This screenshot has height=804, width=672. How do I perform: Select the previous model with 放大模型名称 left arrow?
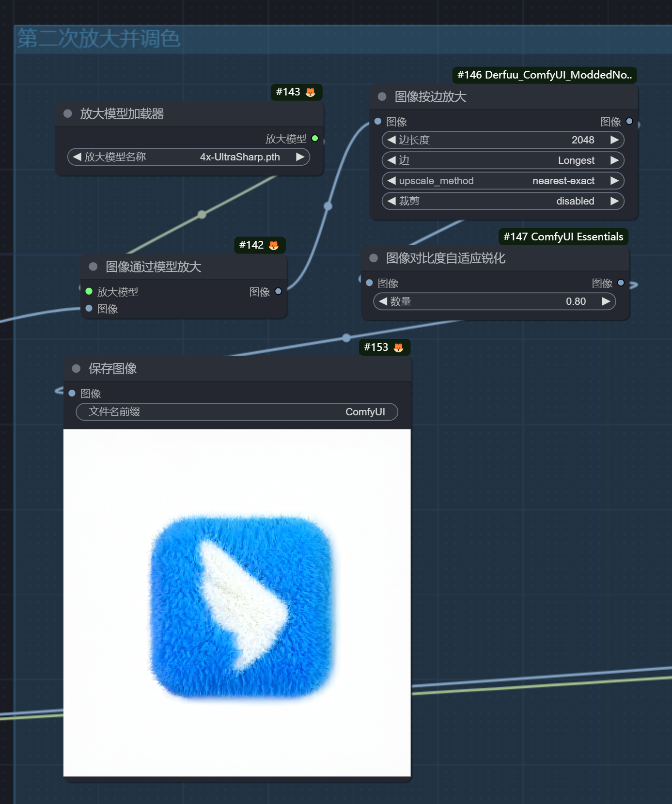77,157
